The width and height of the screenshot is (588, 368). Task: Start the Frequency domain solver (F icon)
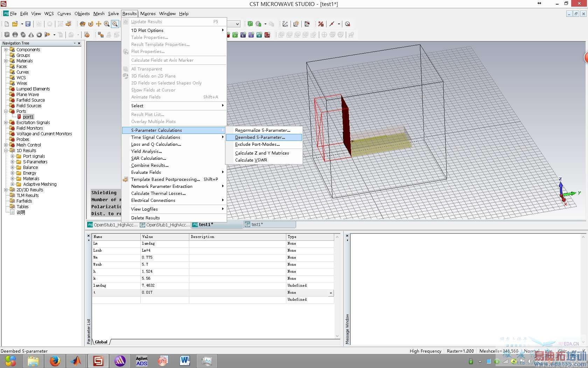coord(235,35)
